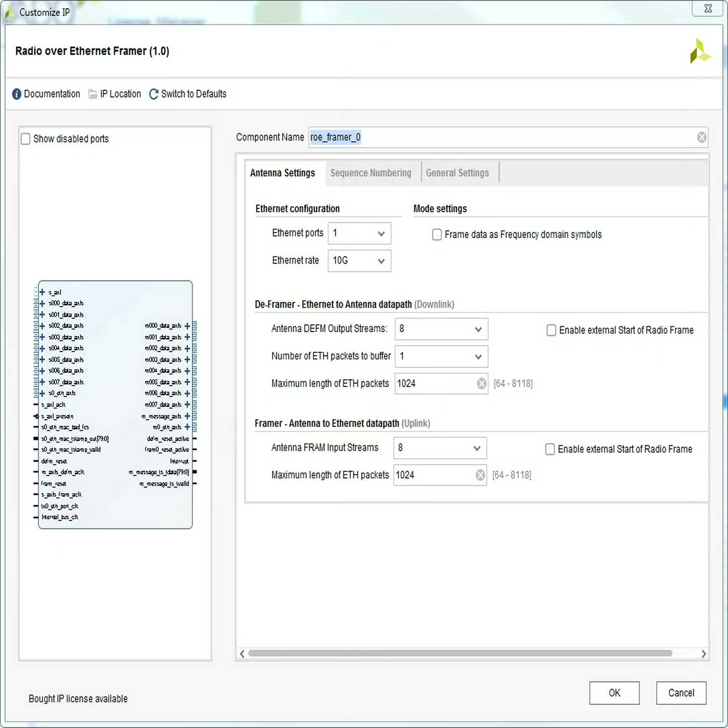
Task: Enable external Start of Radio Frame for Downlink
Action: point(552,331)
